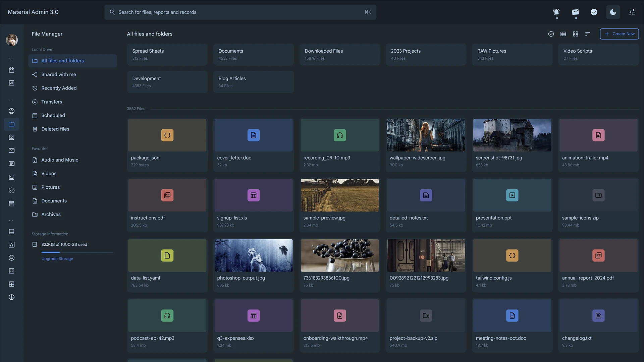The width and height of the screenshot is (644, 362).
Task: Switch to grid view layout icon
Action: click(576, 34)
